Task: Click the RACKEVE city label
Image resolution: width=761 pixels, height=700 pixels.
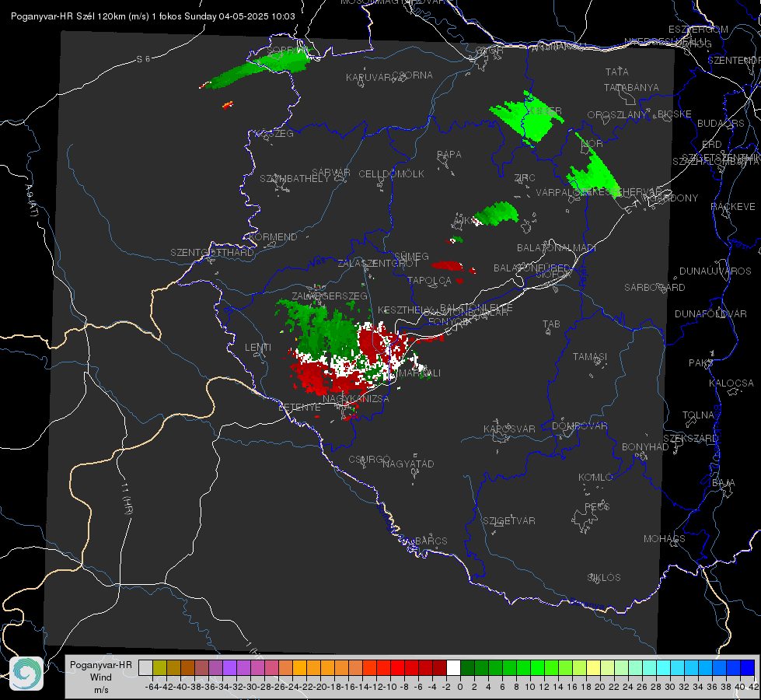Action: tap(733, 207)
